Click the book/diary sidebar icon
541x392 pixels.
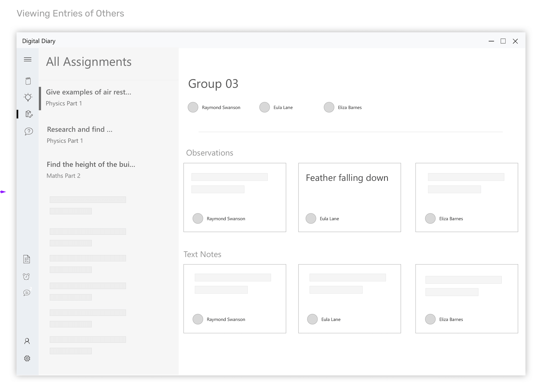[28, 81]
